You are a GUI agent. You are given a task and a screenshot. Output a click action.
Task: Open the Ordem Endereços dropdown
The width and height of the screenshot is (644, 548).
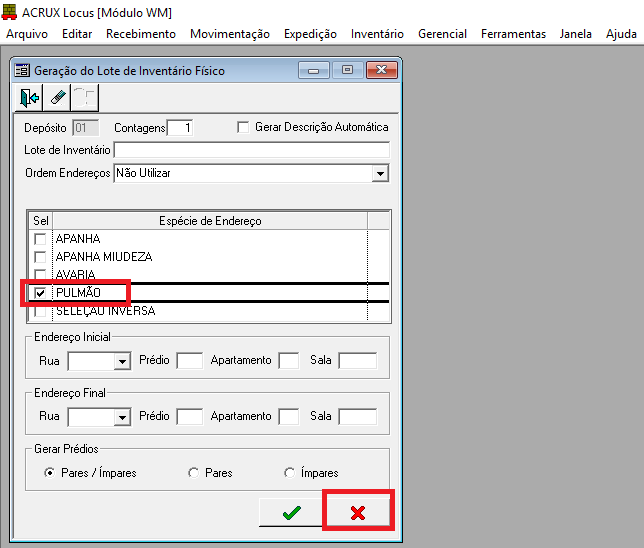[380, 173]
